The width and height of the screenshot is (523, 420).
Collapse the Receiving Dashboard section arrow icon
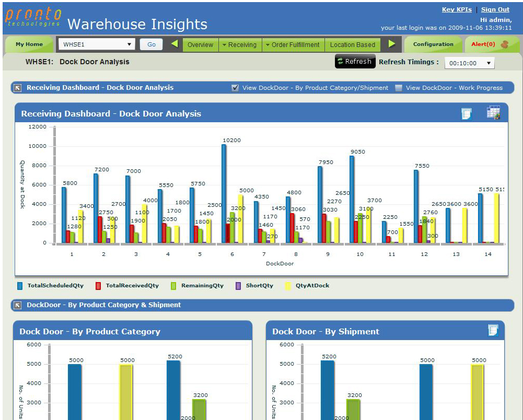click(18, 88)
